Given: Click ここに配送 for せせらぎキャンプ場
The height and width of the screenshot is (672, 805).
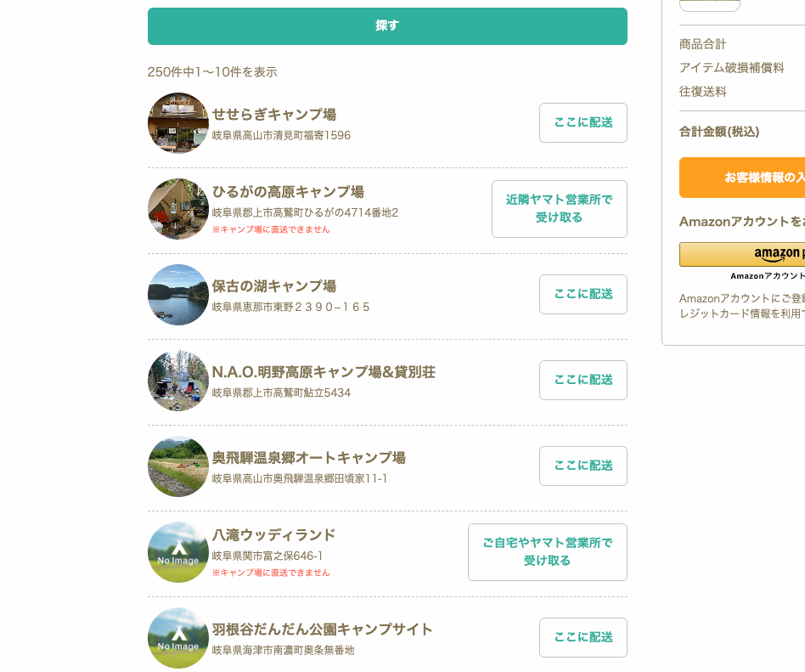Looking at the screenshot, I should pos(583,123).
